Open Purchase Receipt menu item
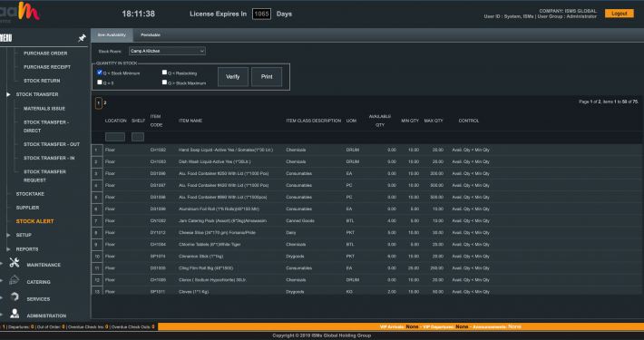Screen dimensions: 644x340 click(47, 67)
